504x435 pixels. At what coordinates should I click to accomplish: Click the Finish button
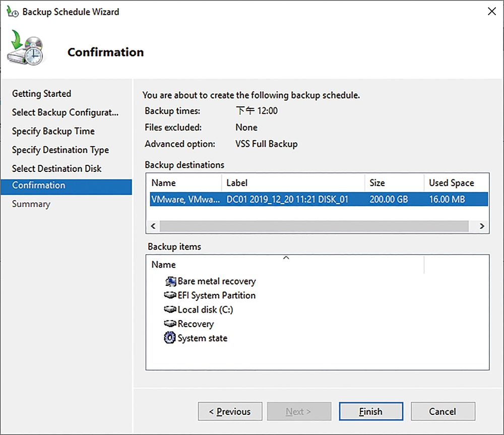pos(371,411)
